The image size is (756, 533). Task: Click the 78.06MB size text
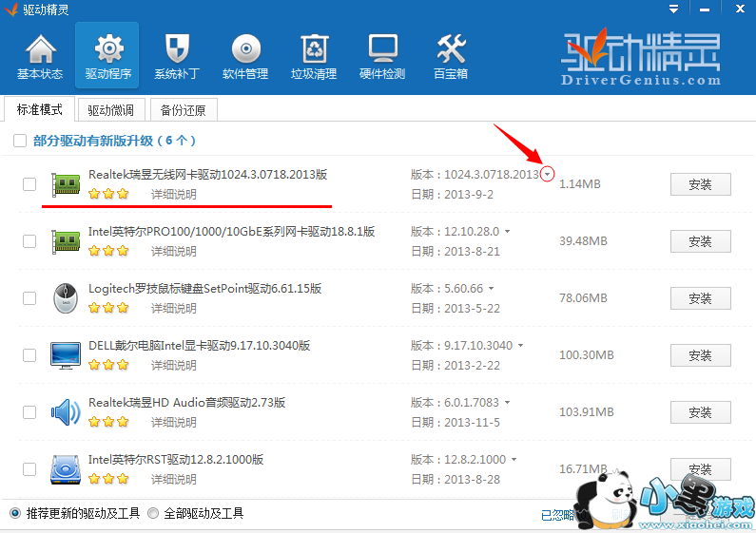coord(583,298)
